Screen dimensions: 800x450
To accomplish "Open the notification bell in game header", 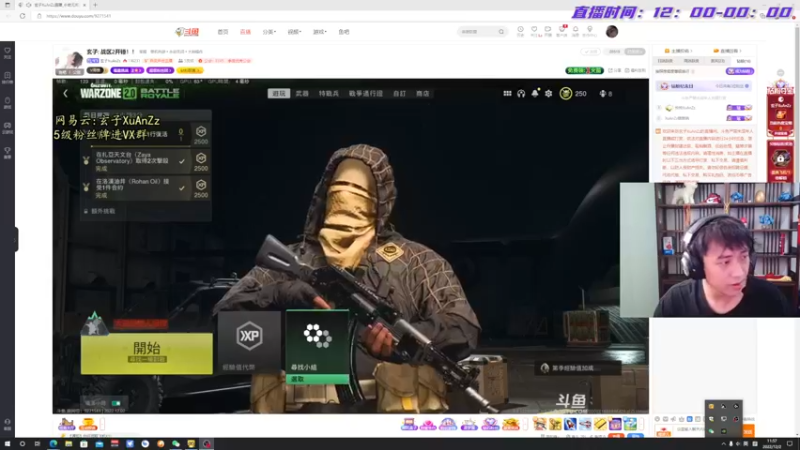I will pos(535,93).
